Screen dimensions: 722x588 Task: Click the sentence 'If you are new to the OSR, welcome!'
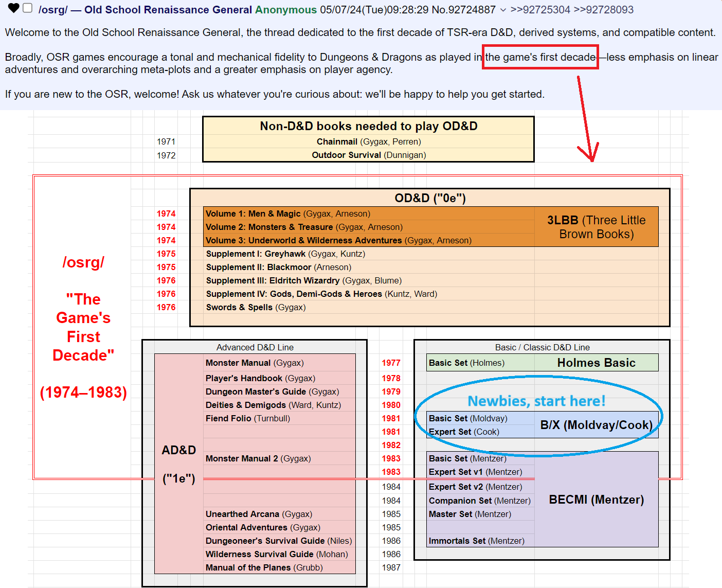92,94
